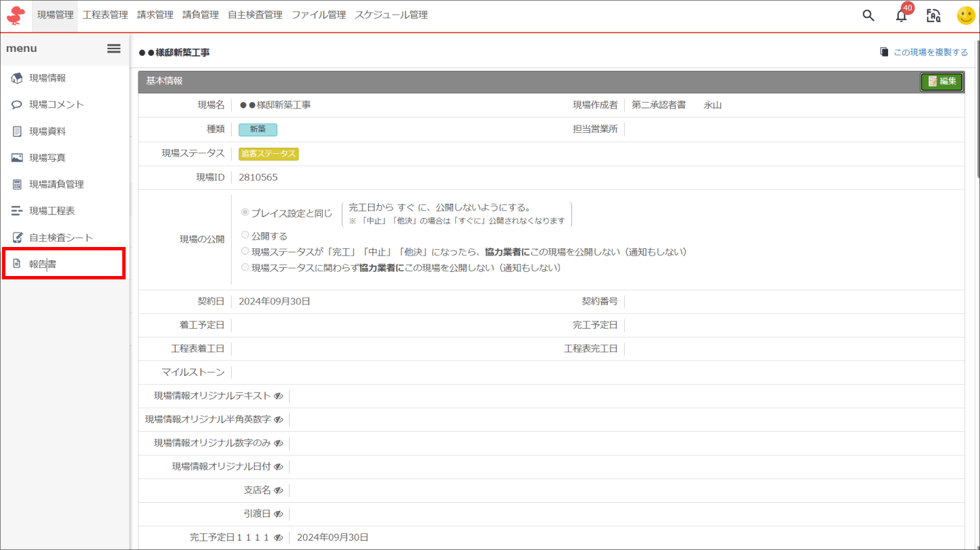Click the red bird logo icon

[x=16, y=16]
